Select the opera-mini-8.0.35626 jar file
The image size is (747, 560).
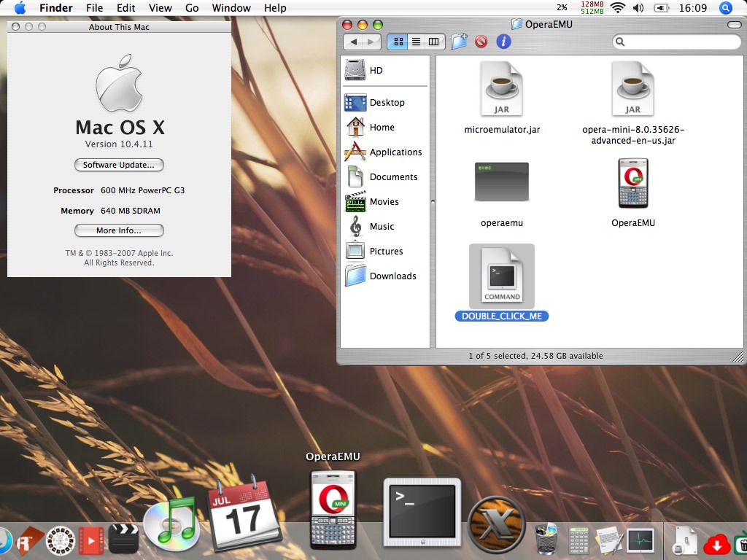633,90
